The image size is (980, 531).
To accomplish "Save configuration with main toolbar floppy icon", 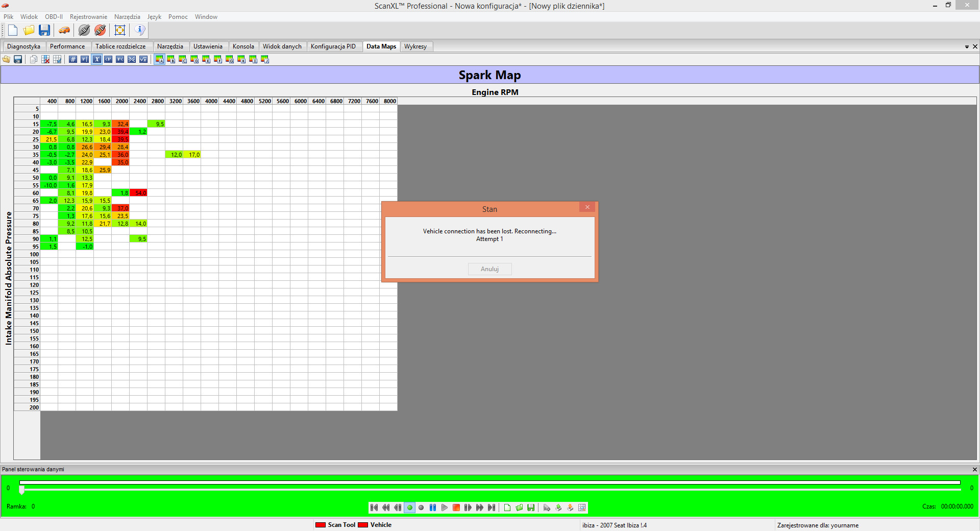I will (x=45, y=30).
